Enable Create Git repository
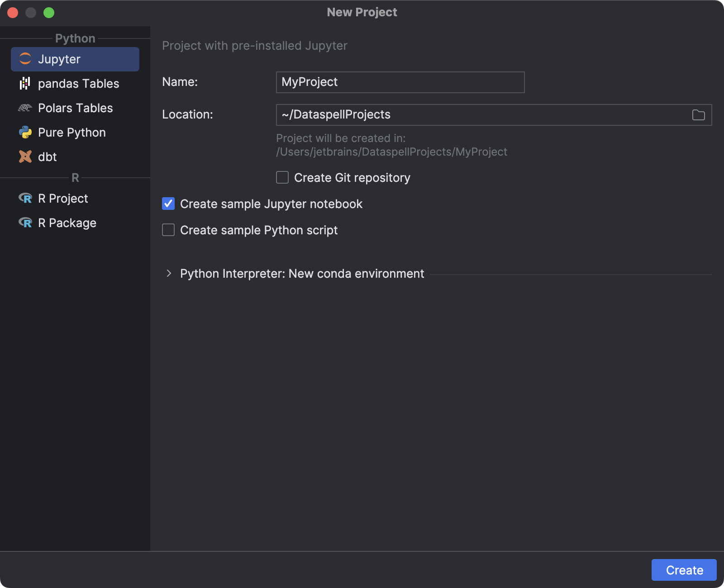The width and height of the screenshot is (724, 588). coord(282,177)
